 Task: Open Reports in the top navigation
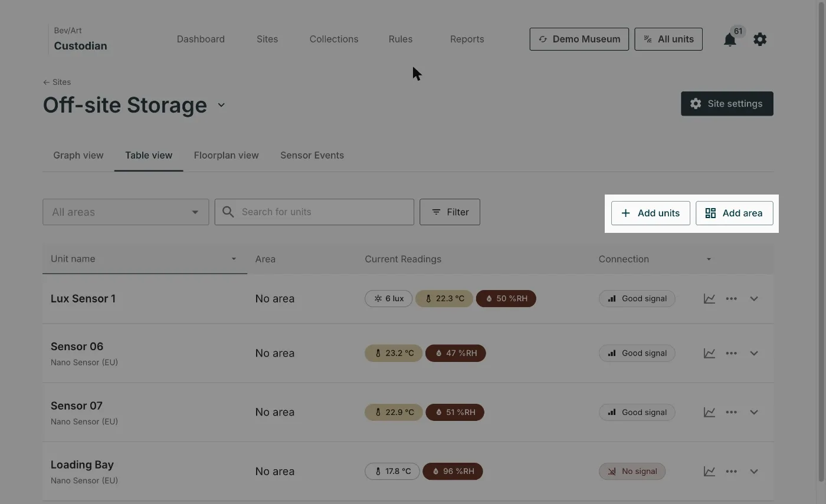467,39
